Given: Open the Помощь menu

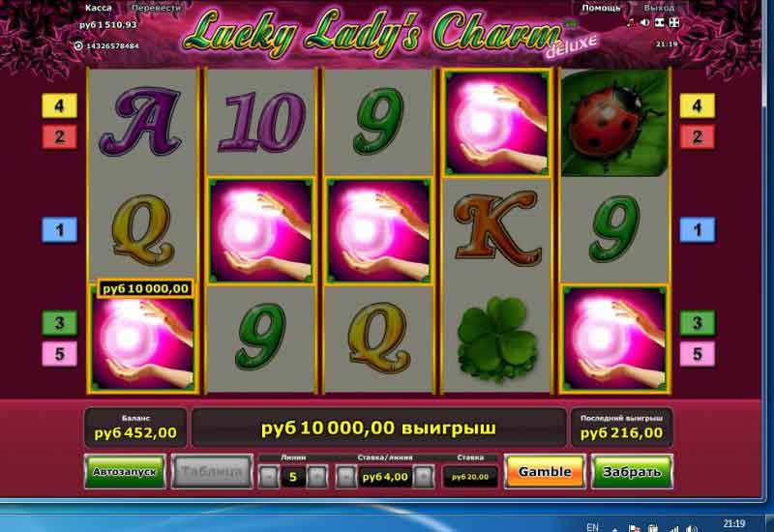Looking at the screenshot, I should tap(601, 8).
